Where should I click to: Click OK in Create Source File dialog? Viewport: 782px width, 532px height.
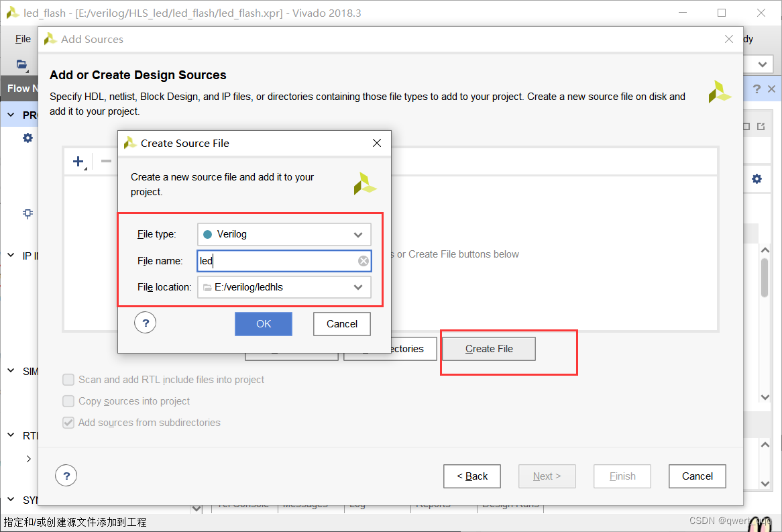click(x=264, y=324)
